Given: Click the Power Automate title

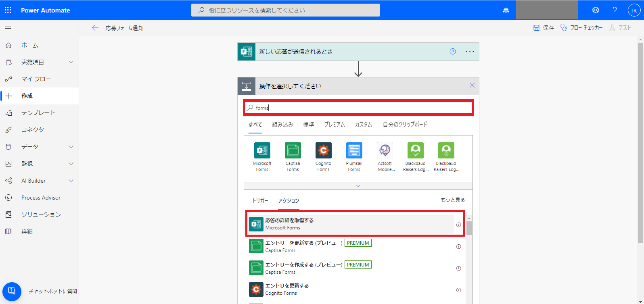Looking at the screenshot, I should (x=46, y=10).
